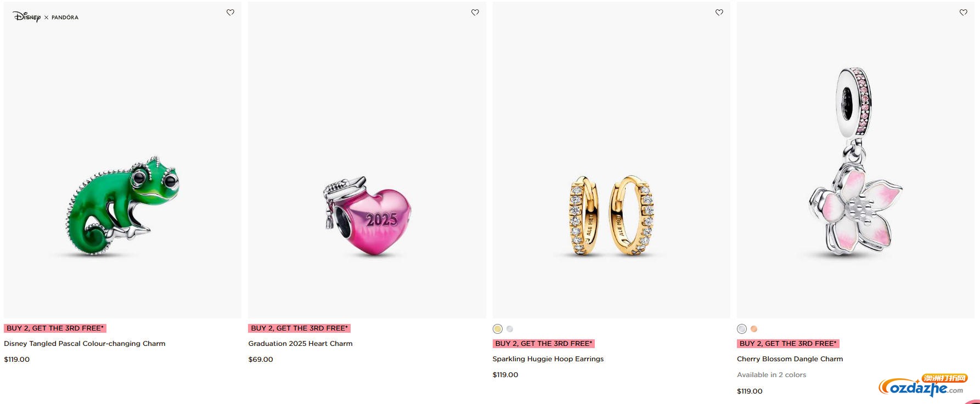Select silver swatch for Cherry Blossom charm
The image size is (980, 404).
coord(742,329)
